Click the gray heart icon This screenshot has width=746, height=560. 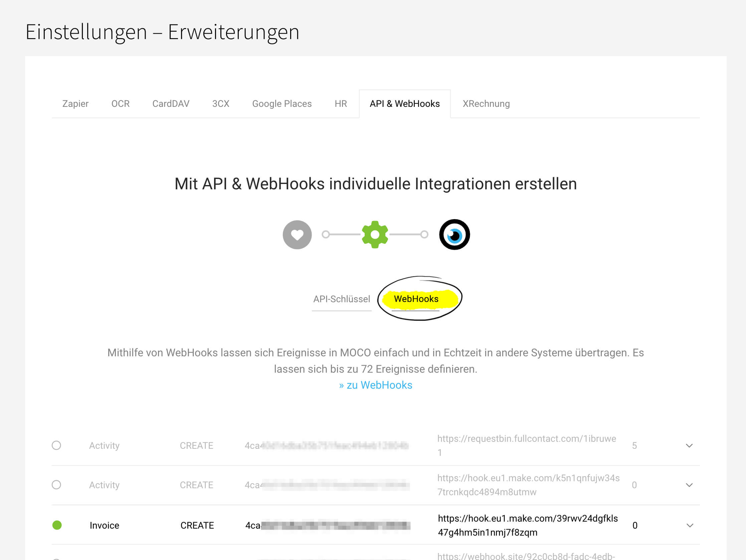click(x=297, y=235)
